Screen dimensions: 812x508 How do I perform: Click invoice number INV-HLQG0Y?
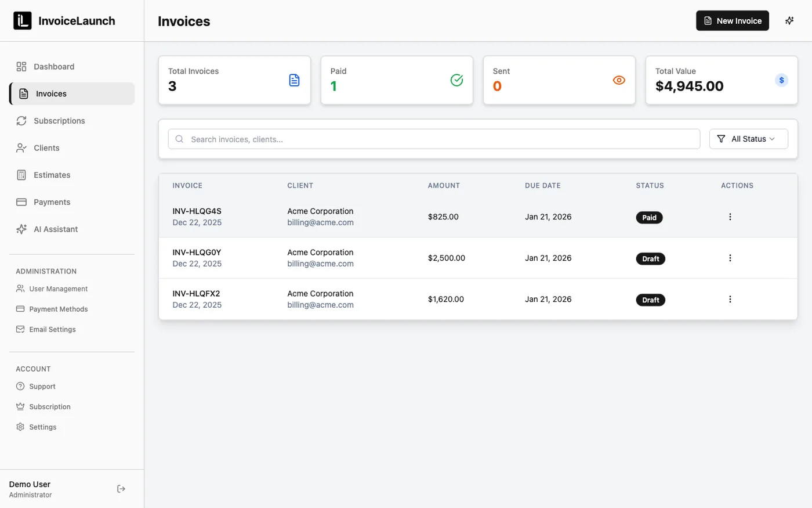197,253
